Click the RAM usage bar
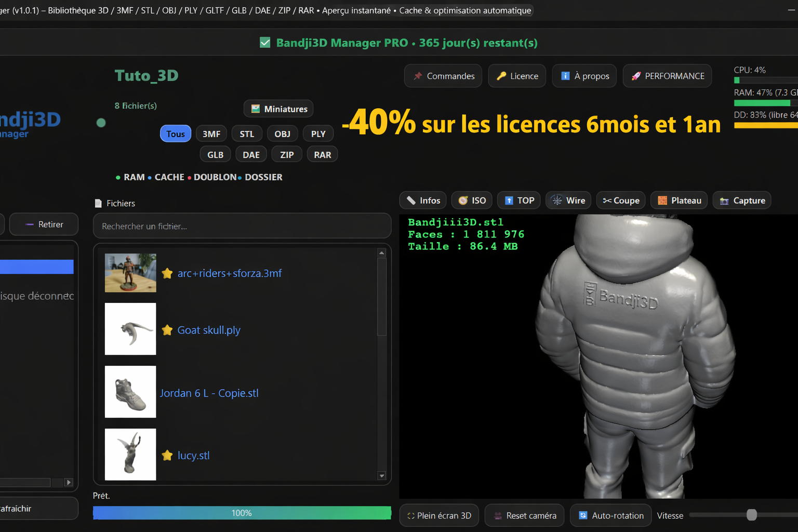798x532 pixels. tap(766, 103)
